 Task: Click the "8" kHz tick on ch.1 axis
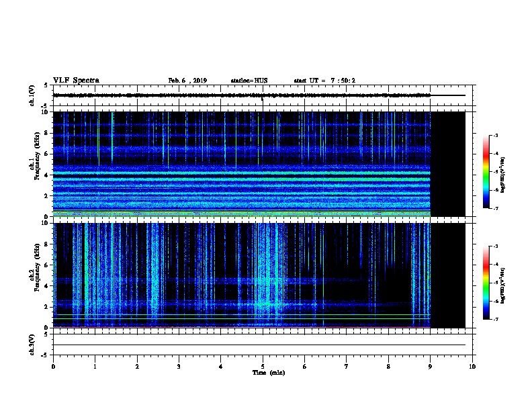(x=47, y=133)
